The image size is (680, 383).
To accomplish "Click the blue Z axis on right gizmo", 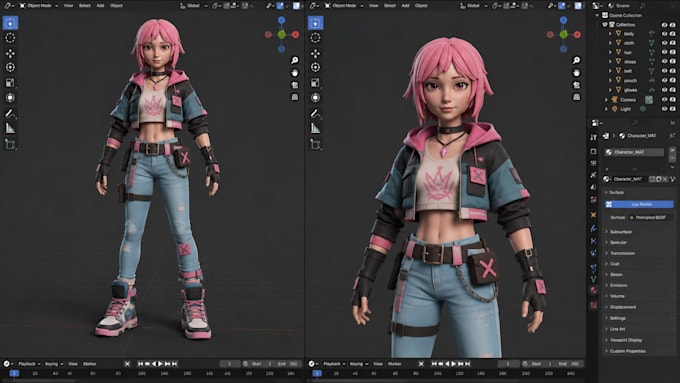I will [563, 20].
